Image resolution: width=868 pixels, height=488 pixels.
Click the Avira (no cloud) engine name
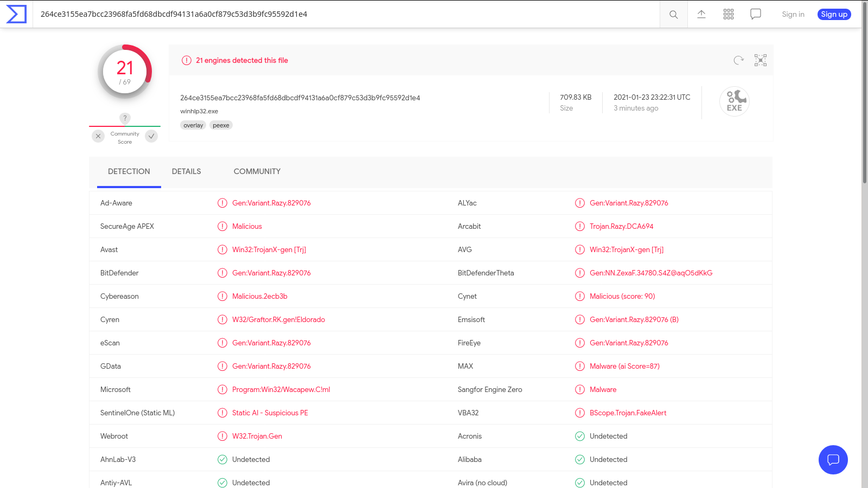click(x=482, y=483)
